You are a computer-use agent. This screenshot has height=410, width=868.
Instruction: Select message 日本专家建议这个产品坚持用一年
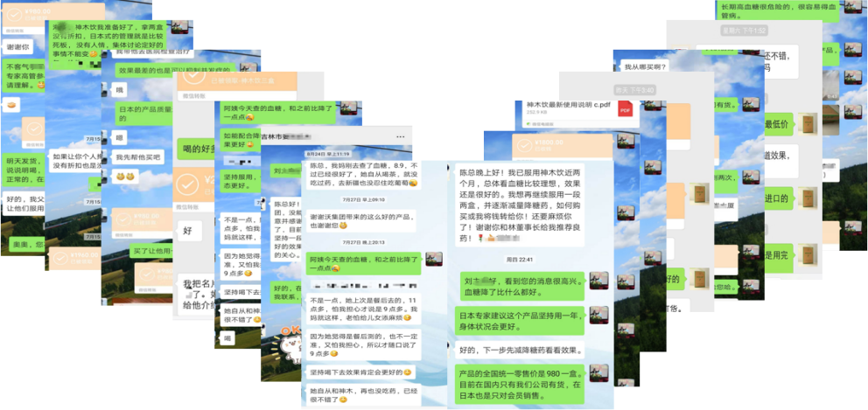(520, 321)
